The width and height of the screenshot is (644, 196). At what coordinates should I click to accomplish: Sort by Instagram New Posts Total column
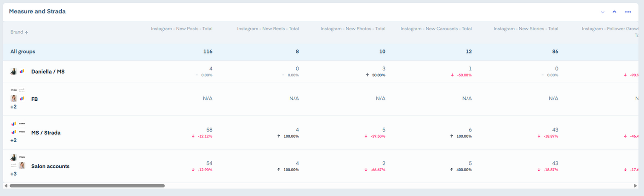[x=182, y=29]
